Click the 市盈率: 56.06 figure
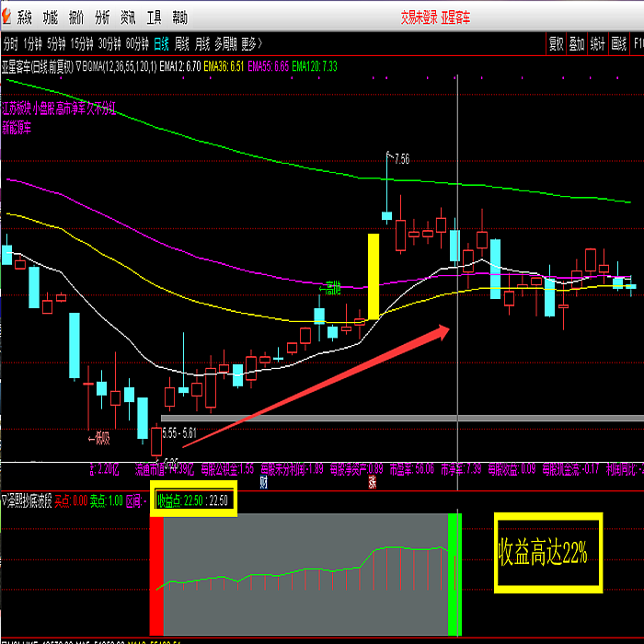The width and height of the screenshot is (644, 644). point(411,469)
